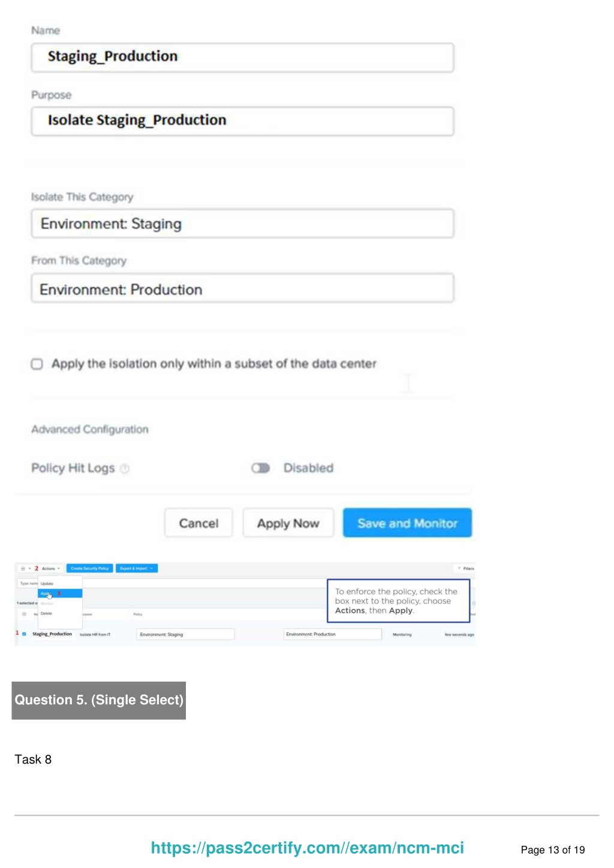The image size is (614, 868).
Task: Toggle the Staging_Production row checkbox
Action: (x=24, y=634)
